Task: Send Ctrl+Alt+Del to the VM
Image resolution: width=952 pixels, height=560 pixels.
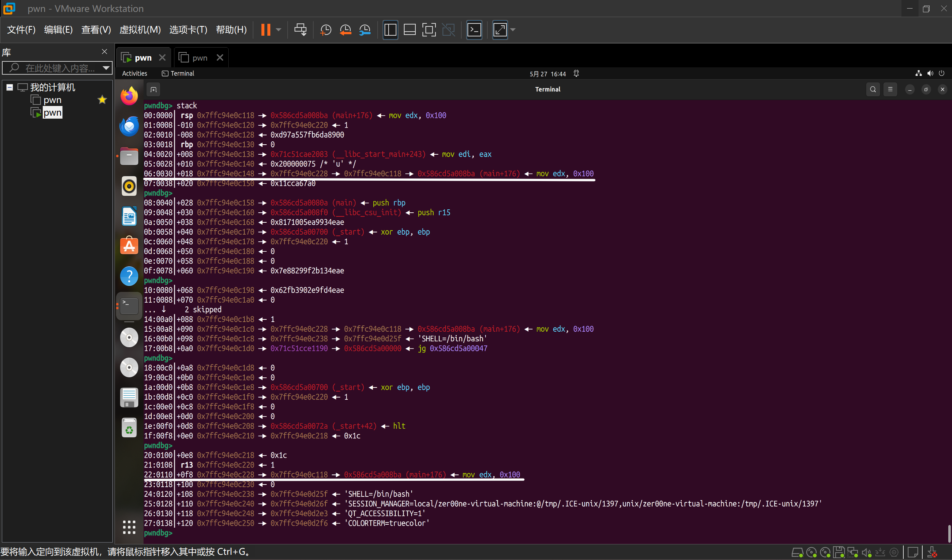Action: pos(300,29)
